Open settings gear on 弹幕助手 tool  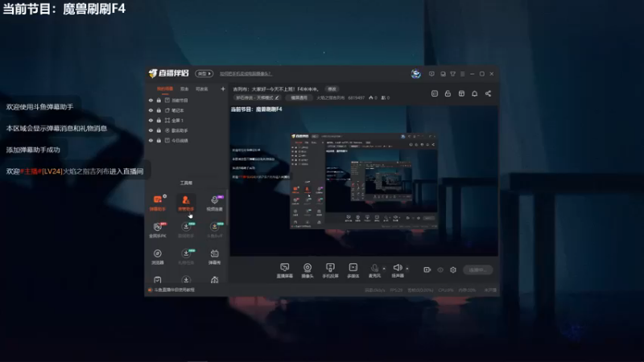pos(165,196)
